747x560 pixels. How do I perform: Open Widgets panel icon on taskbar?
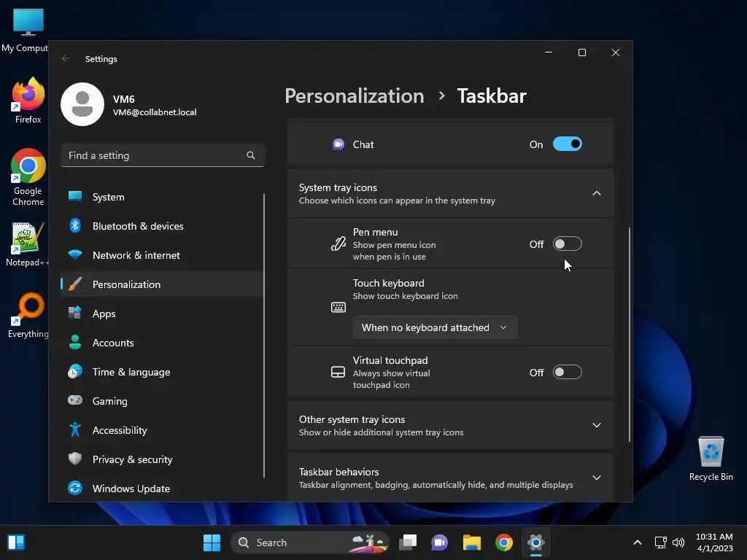(16, 542)
